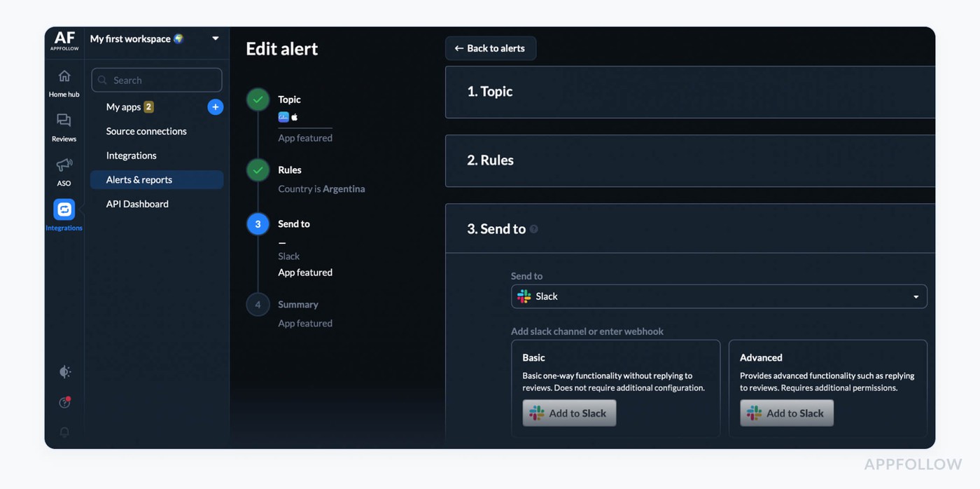Click the blue plus next to My apps
The image size is (980, 489).
coord(215,106)
